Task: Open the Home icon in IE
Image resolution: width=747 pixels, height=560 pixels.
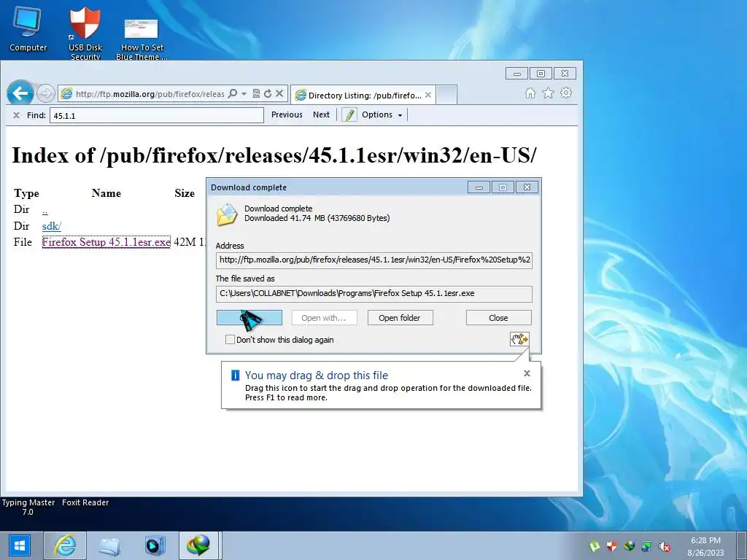Action: click(530, 93)
